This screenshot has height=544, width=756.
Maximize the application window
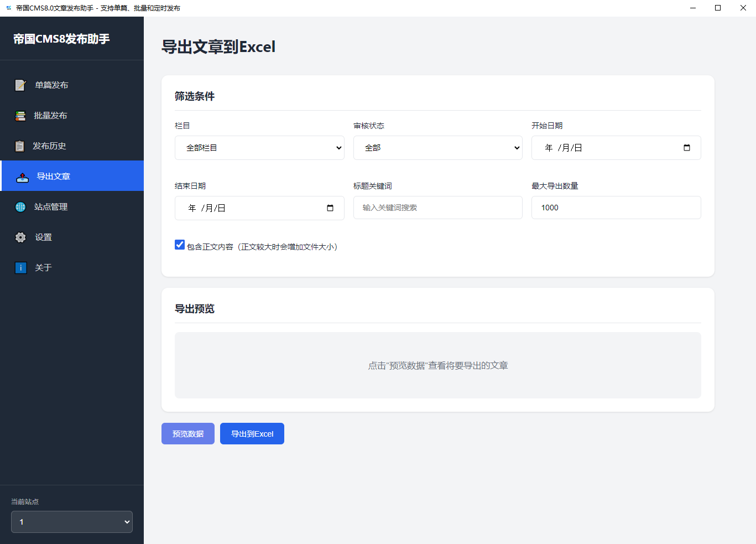tap(718, 8)
